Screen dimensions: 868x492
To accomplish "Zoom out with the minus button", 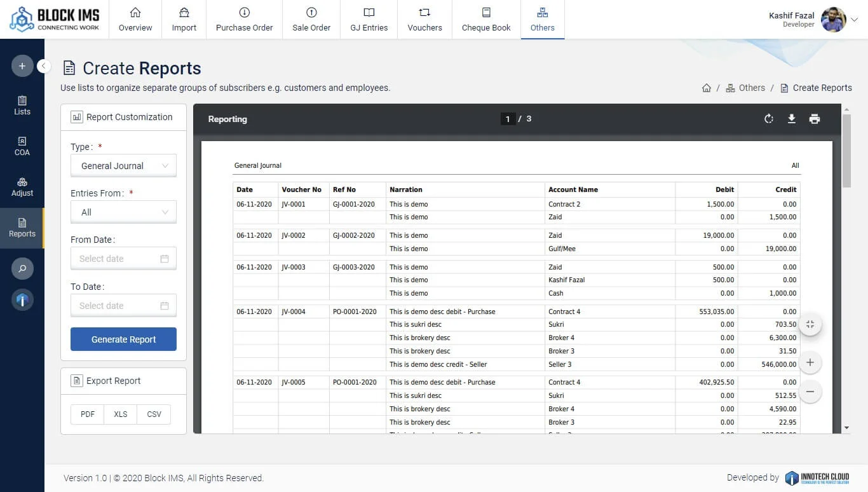I will pos(810,392).
